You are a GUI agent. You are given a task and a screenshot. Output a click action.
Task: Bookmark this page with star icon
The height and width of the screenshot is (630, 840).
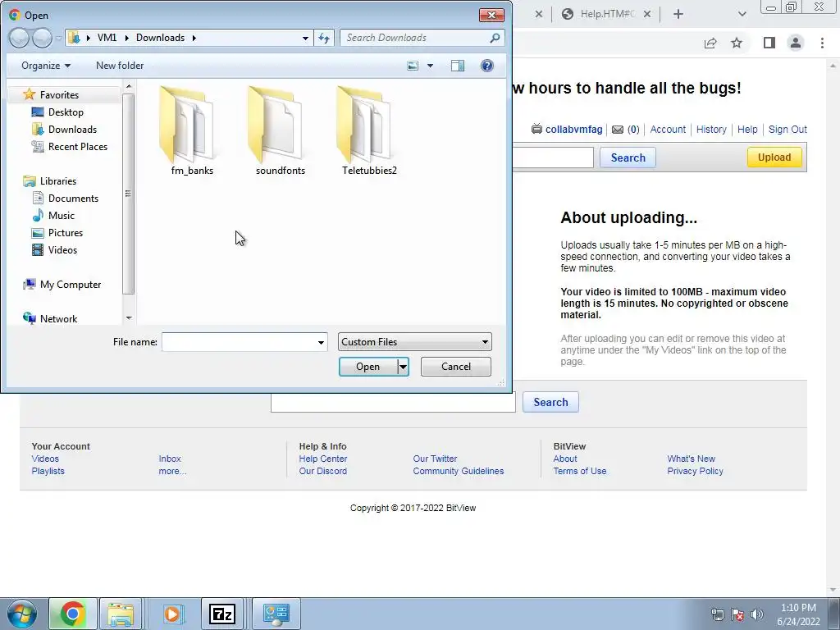click(x=737, y=43)
